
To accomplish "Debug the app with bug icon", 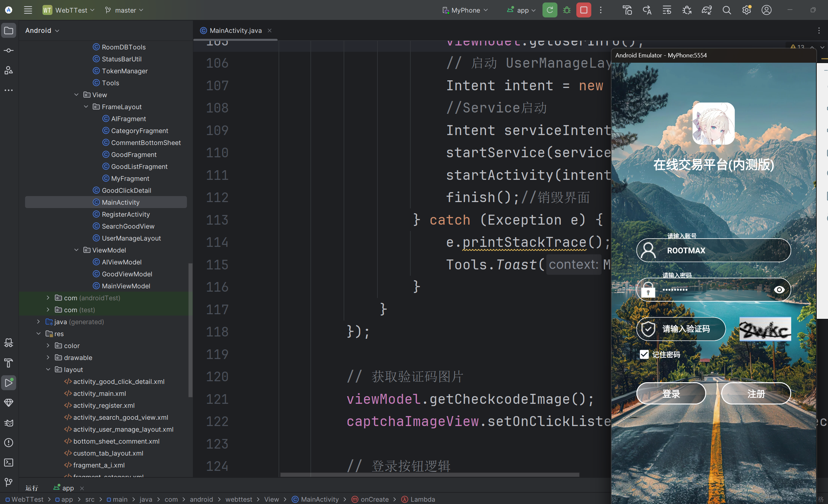I will (x=567, y=10).
